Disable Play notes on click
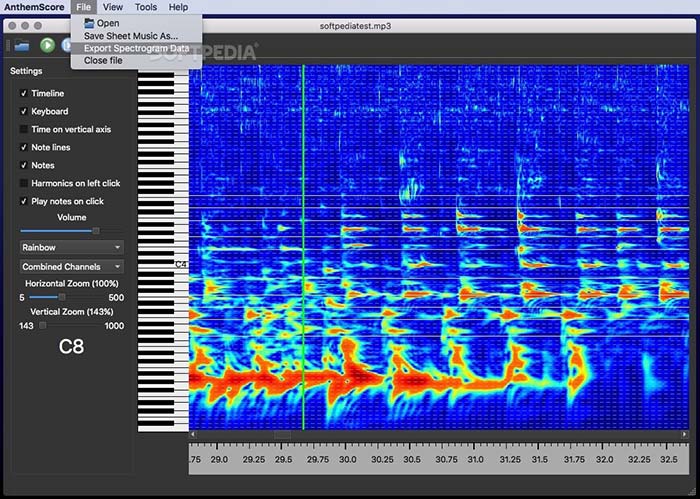700x499 pixels. [24, 201]
